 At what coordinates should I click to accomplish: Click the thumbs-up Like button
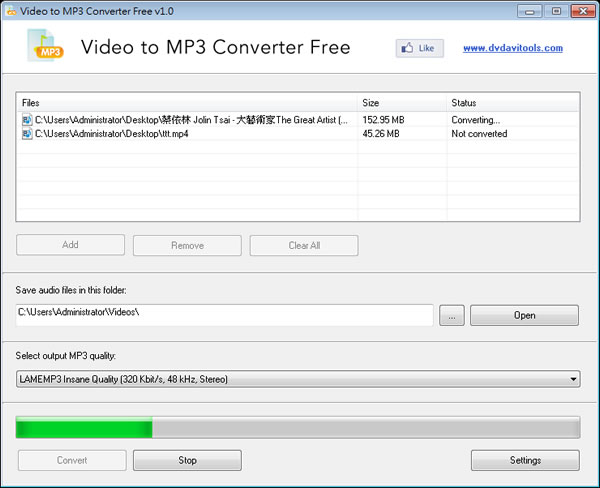(x=419, y=48)
